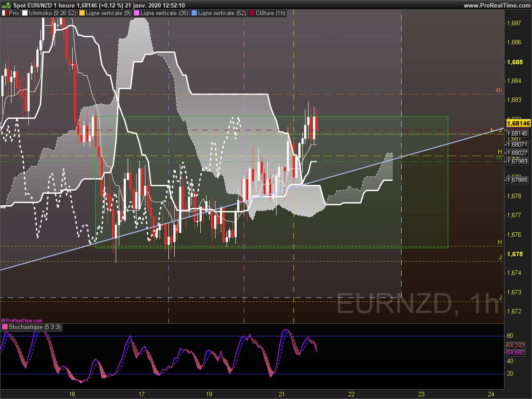Select the 1,67983 price label on axis
The image size is (532, 399).
pos(517,161)
